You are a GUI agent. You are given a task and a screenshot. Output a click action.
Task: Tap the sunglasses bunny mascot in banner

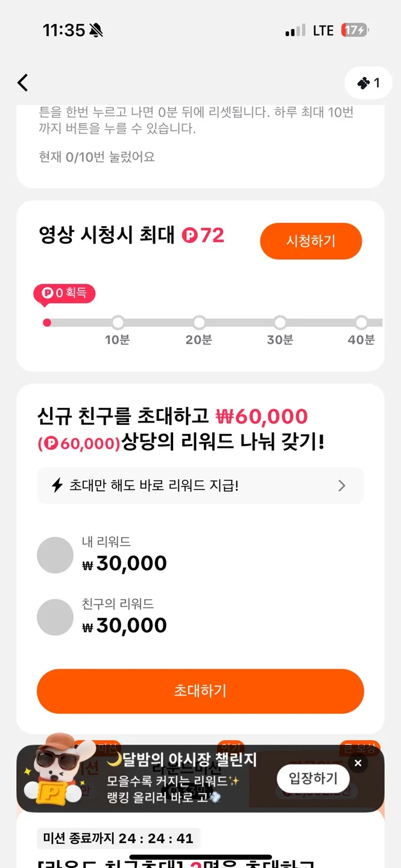click(57, 770)
